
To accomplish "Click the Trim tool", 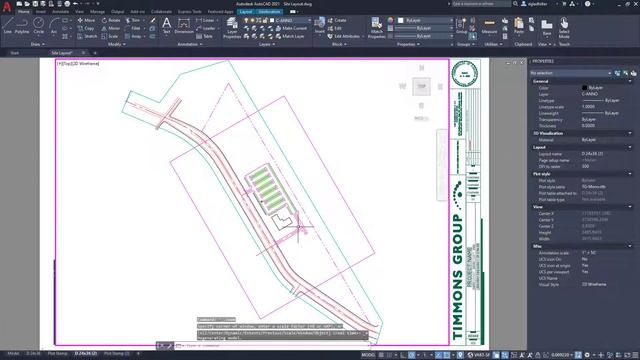I will coord(133,20).
